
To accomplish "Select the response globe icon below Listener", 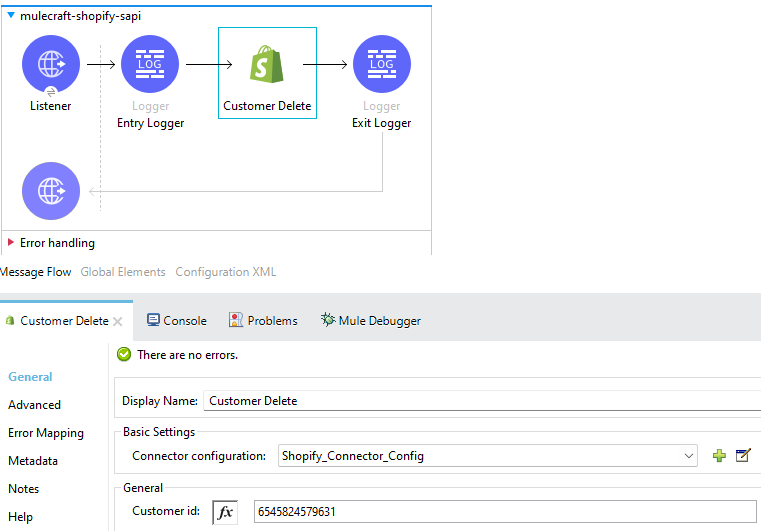I will point(51,190).
